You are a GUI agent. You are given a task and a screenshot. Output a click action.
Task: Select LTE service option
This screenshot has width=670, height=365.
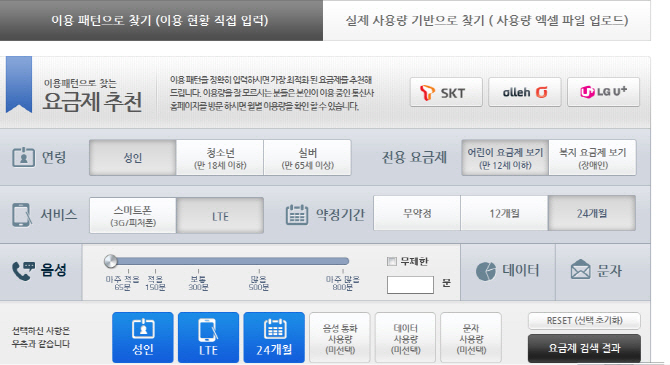220,215
